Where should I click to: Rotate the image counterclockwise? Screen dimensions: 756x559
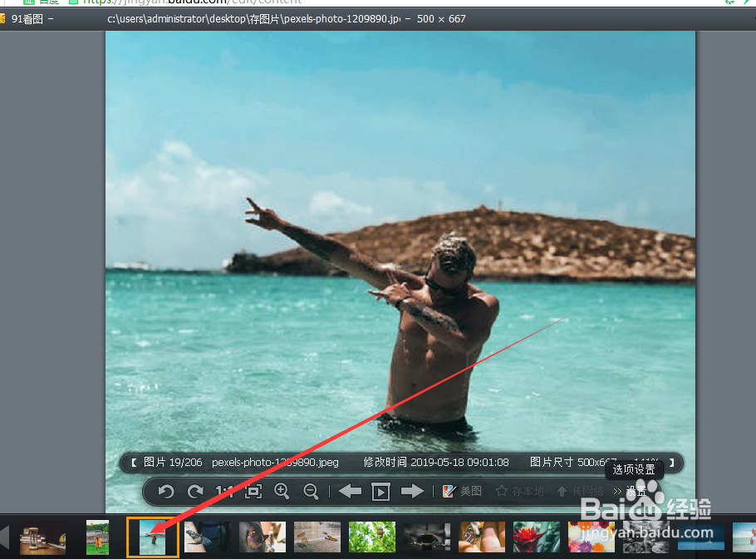click(x=166, y=492)
